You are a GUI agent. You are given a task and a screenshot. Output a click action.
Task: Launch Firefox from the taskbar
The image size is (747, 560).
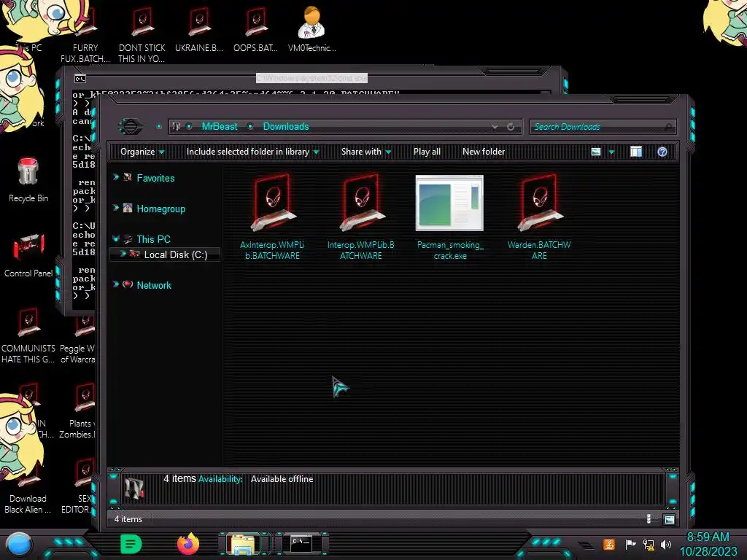[x=188, y=544]
